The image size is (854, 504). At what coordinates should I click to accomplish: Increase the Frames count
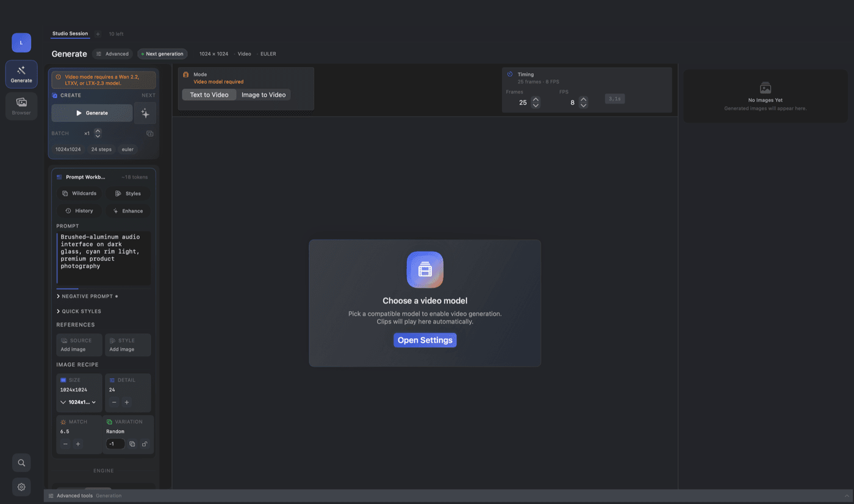point(536,100)
